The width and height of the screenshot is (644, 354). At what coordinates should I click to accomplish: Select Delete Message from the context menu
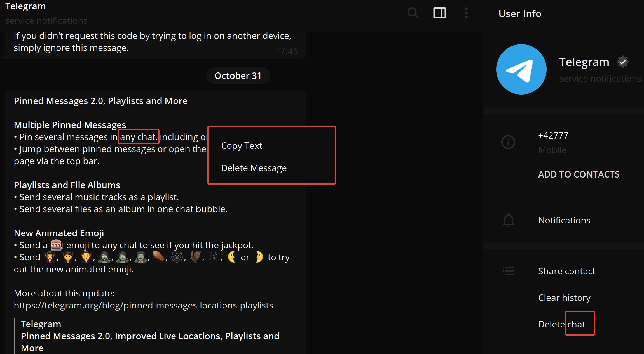[254, 168]
